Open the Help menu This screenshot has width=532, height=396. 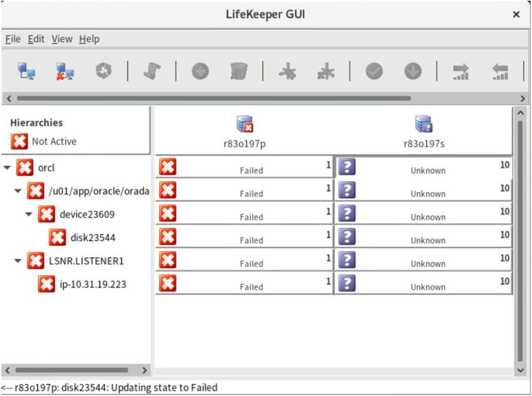89,39
